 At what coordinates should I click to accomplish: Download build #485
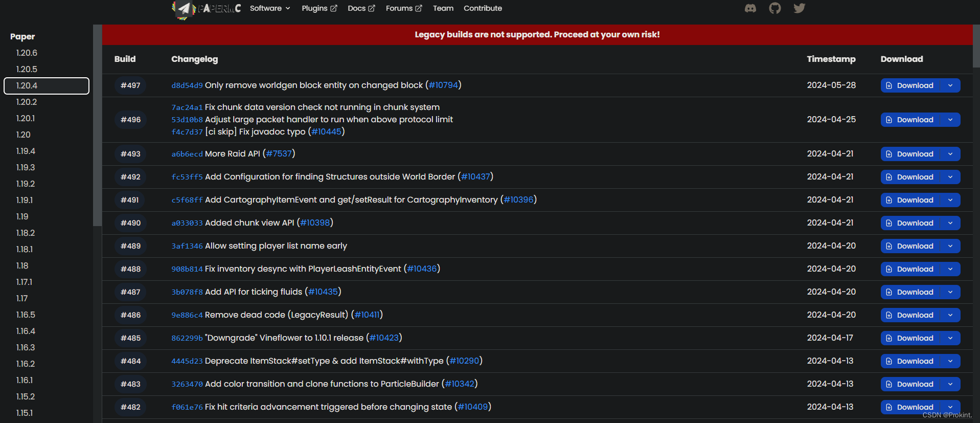[910, 338]
